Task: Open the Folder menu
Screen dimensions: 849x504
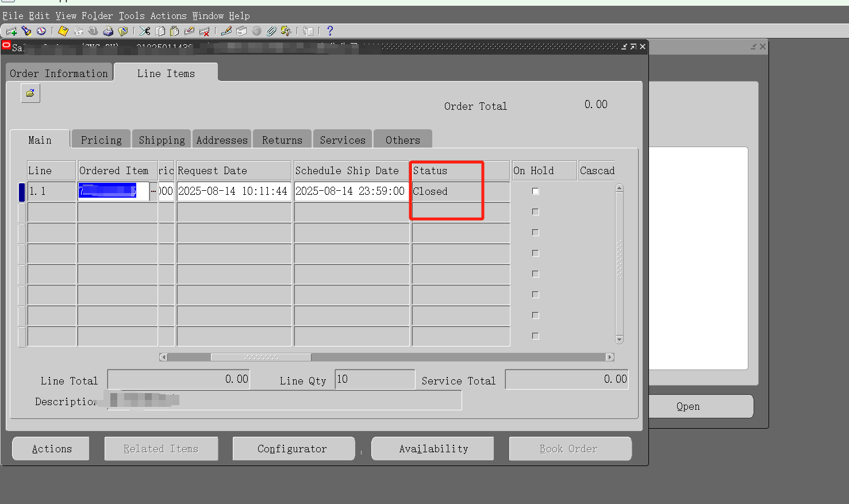Action: coord(97,16)
